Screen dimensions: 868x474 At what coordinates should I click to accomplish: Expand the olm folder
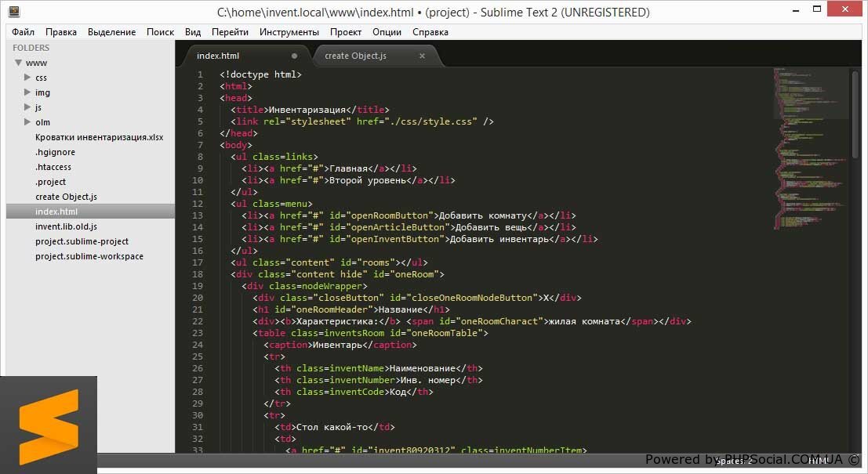[x=27, y=122]
